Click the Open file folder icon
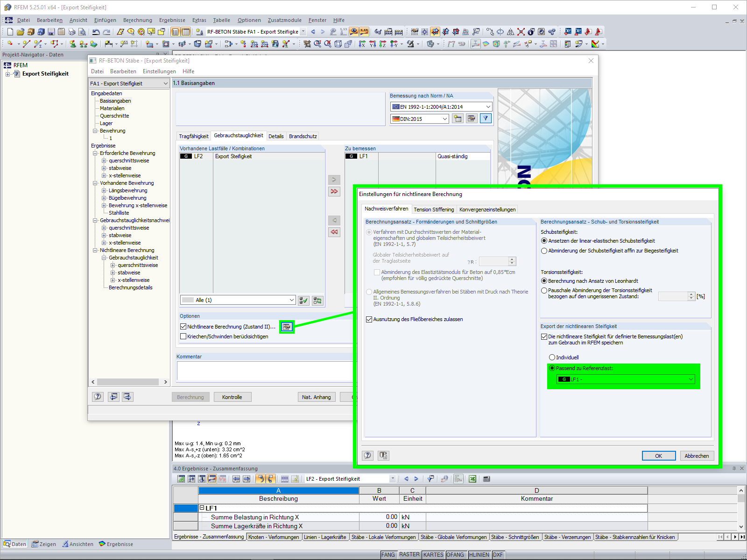Image resolution: width=747 pixels, height=560 pixels. 20,32
